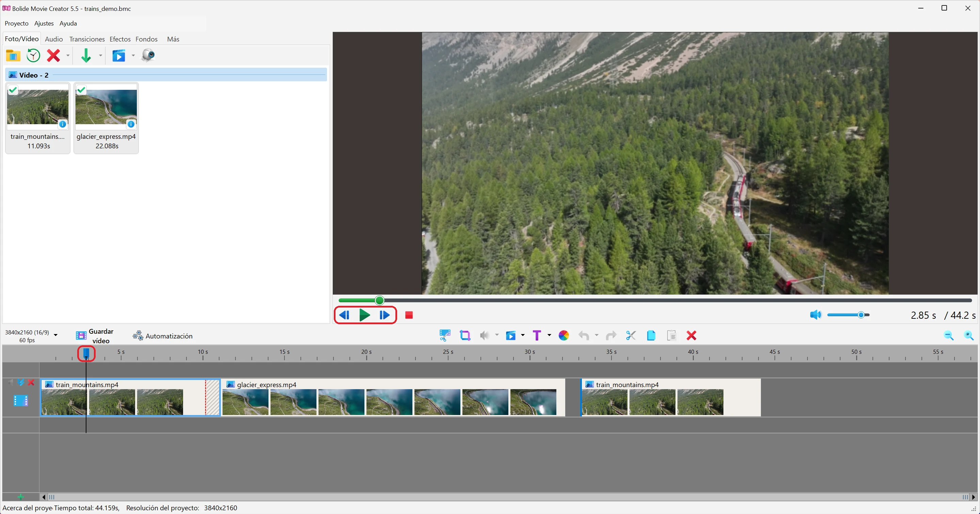Click the zoom in timeline magnifier
This screenshot has width=980, height=514.
click(968, 335)
